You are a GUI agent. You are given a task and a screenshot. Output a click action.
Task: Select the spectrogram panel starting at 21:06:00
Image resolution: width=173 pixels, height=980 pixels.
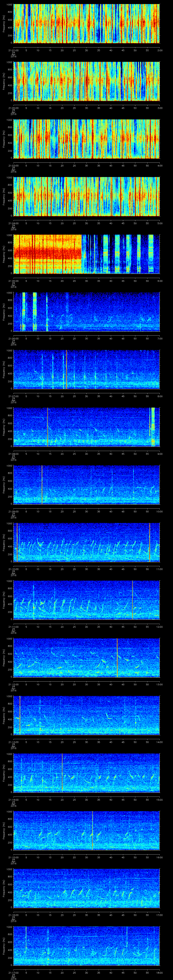tap(87, 312)
